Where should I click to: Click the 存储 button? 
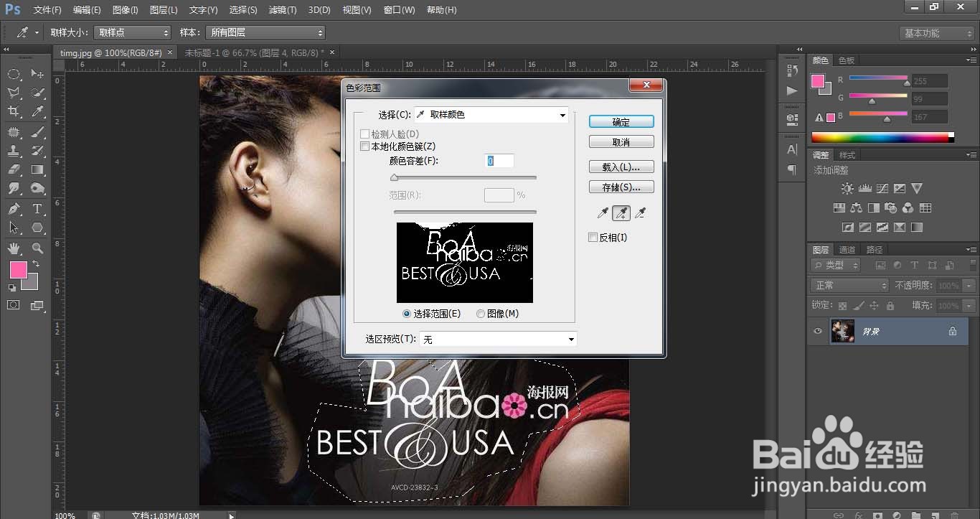(621, 187)
